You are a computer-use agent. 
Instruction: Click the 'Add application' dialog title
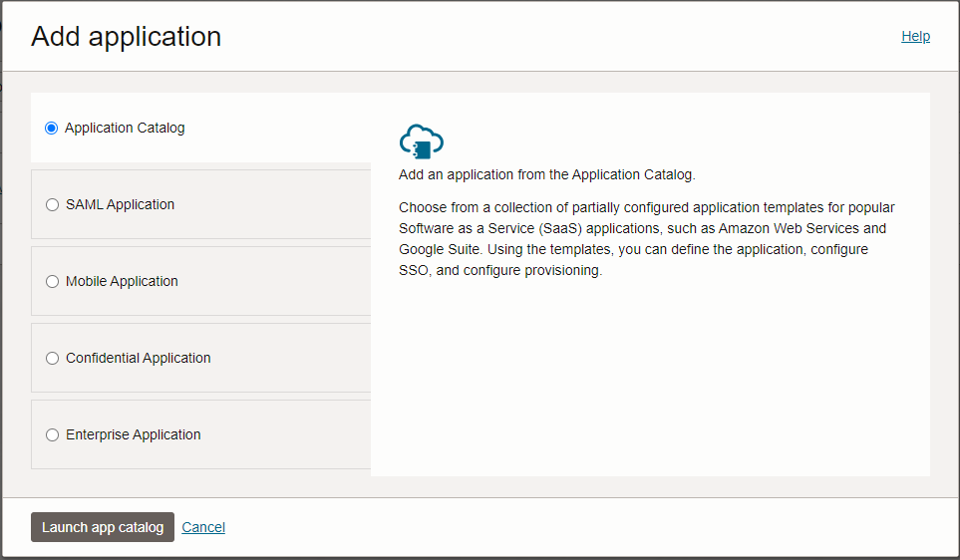pyautogui.click(x=126, y=36)
